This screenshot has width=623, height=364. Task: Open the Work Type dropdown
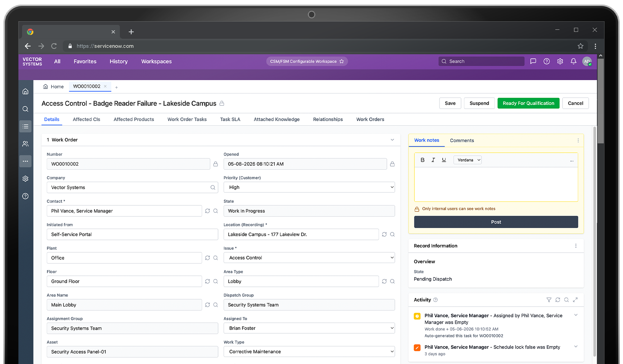[x=309, y=352]
